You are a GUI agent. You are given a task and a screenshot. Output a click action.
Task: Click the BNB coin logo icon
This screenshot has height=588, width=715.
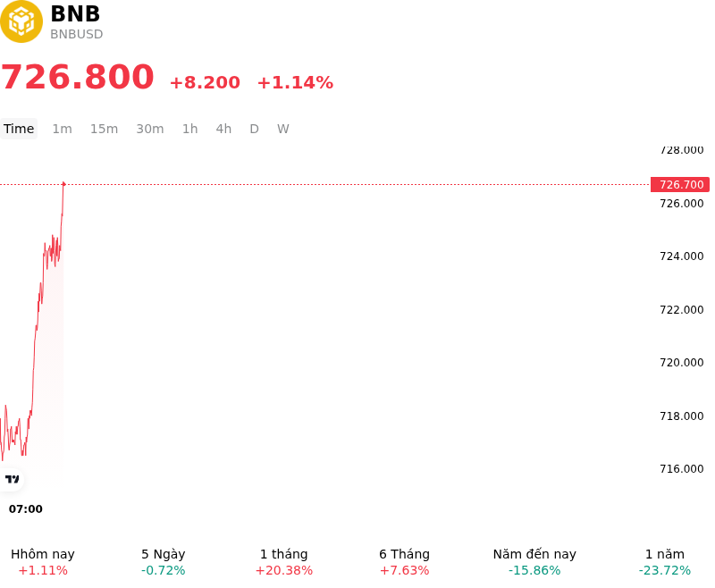pos(21,21)
